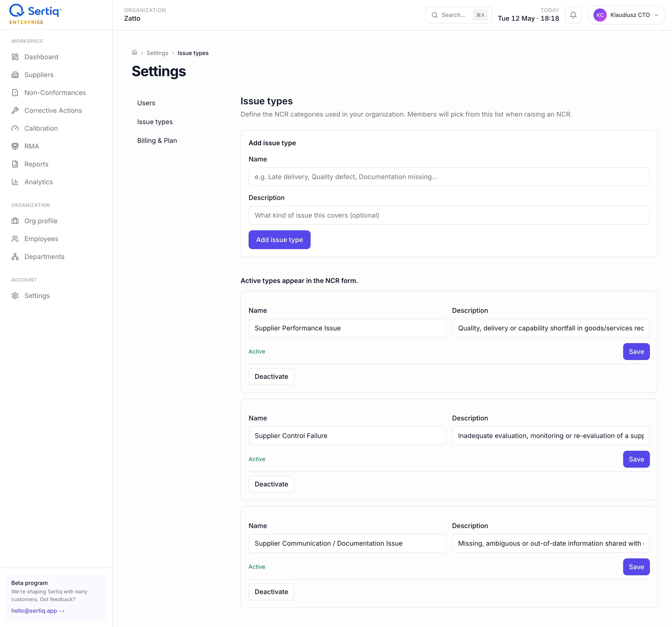Click the 'Active types appear in the NCR form.' heading
This screenshot has height=627, width=672.
(299, 281)
